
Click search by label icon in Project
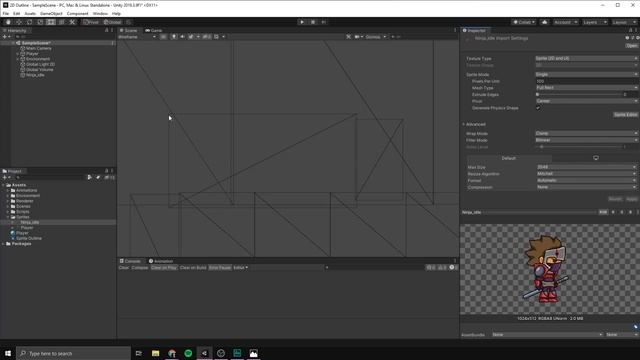point(98,178)
